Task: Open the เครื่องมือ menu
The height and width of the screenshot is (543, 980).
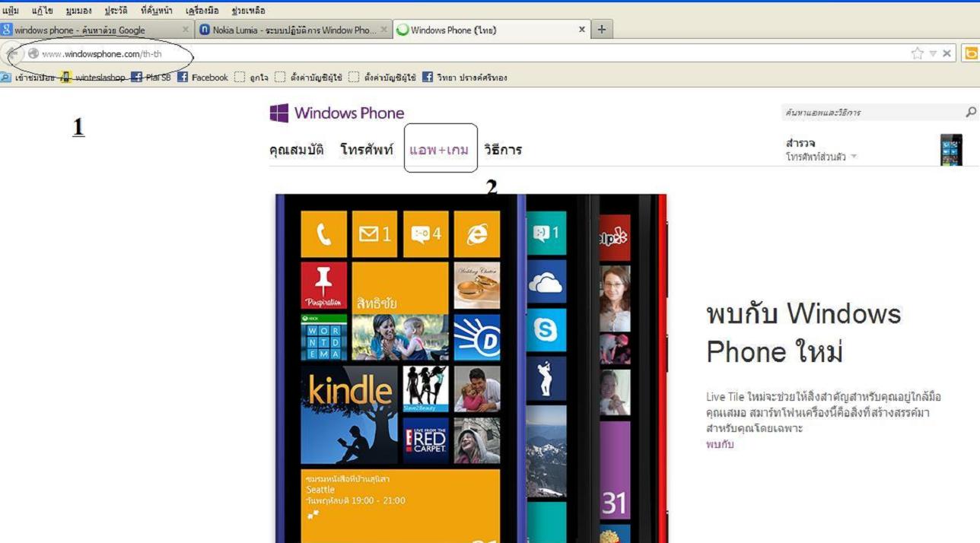Action: pyautogui.click(x=202, y=11)
